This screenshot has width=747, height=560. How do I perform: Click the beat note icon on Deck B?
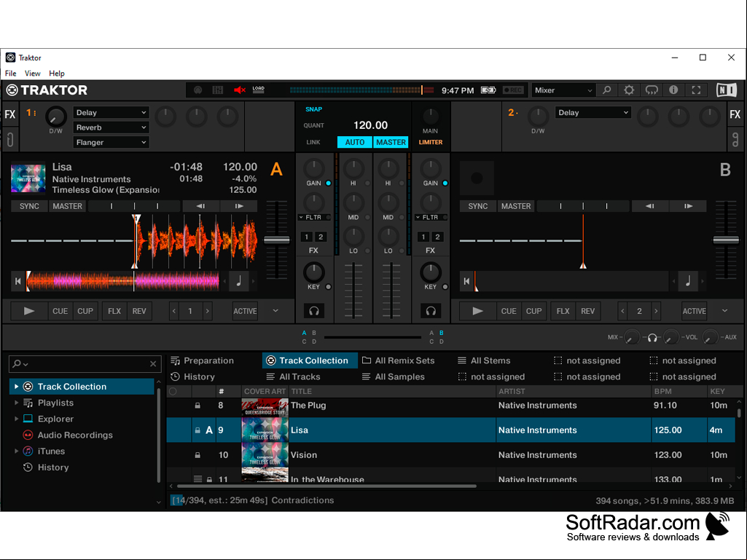tap(688, 281)
